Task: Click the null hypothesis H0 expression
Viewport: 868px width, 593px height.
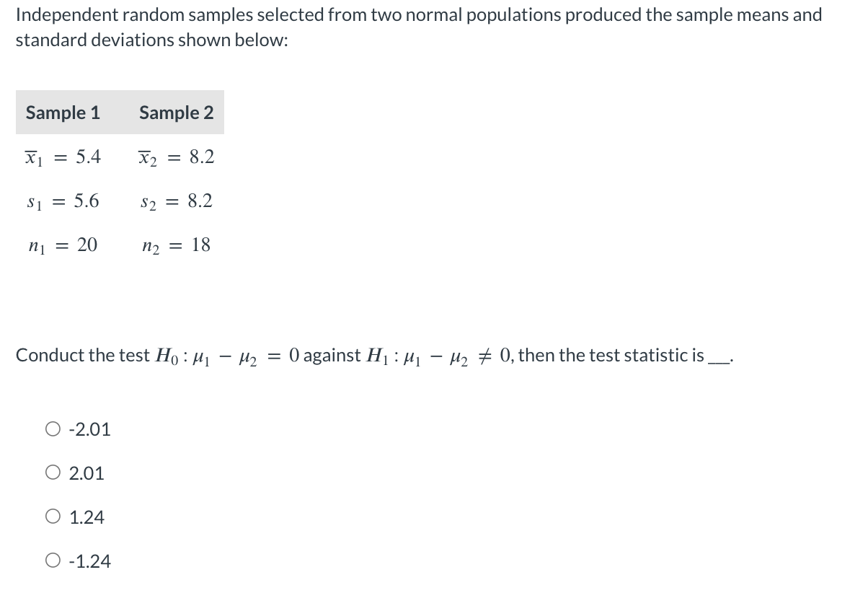Action: (223, 355)
